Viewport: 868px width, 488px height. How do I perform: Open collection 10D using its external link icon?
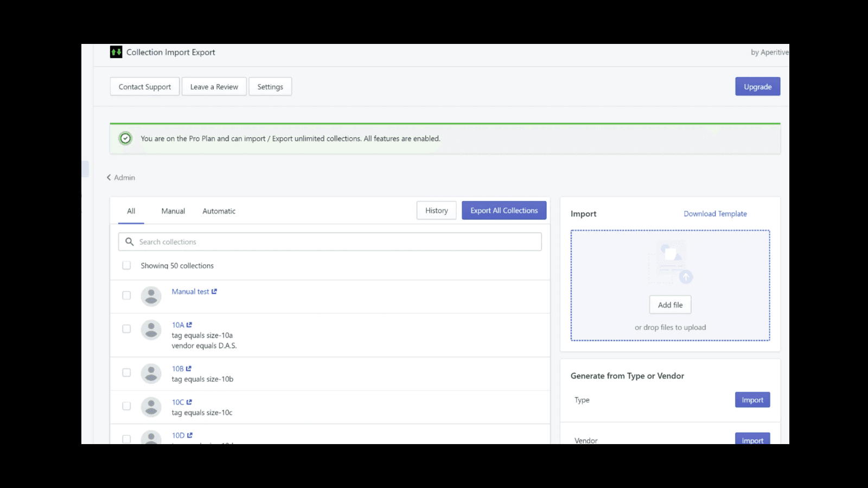(190, 435)
